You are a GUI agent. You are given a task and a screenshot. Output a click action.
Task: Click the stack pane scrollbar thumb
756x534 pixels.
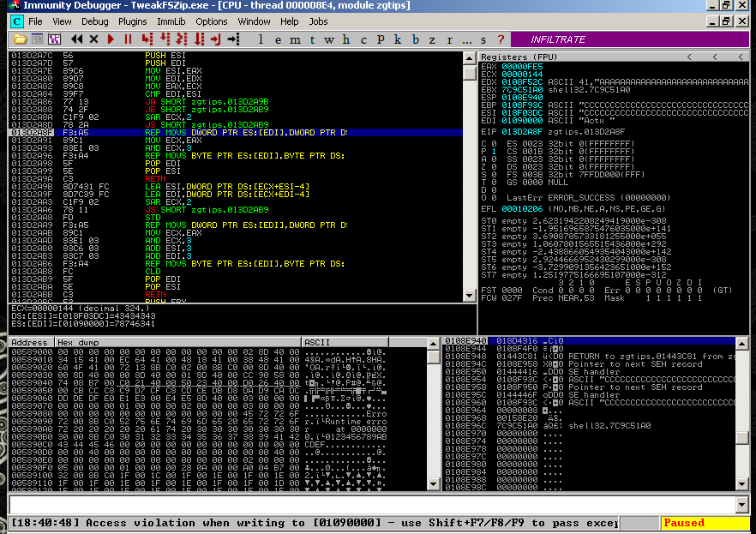tap(741, 438)
